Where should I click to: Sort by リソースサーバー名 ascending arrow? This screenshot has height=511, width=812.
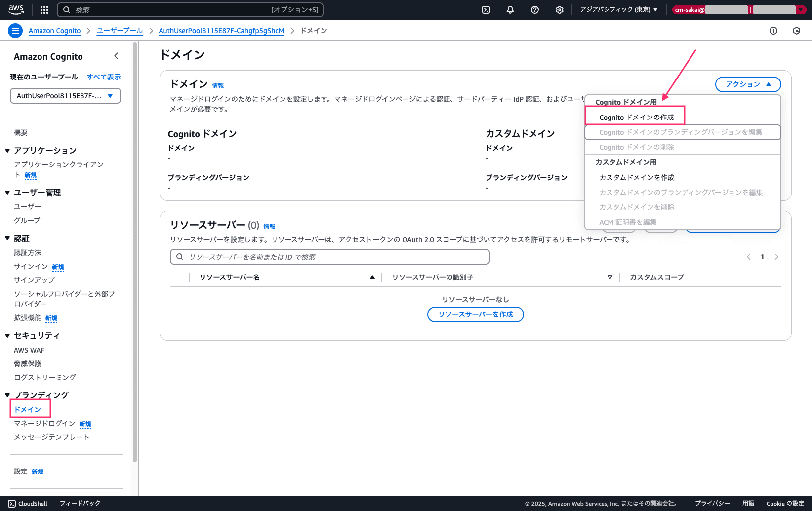372,277
